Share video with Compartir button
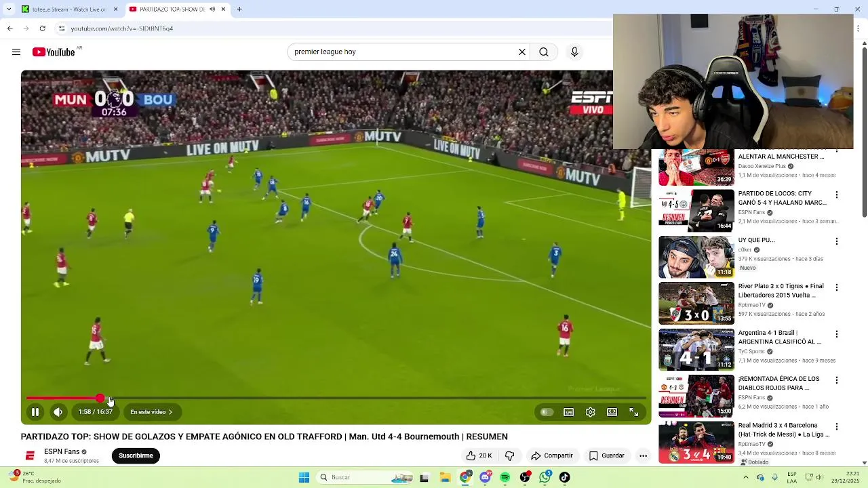The width and height of the screenshot is (868, 488). pos(552,455)
